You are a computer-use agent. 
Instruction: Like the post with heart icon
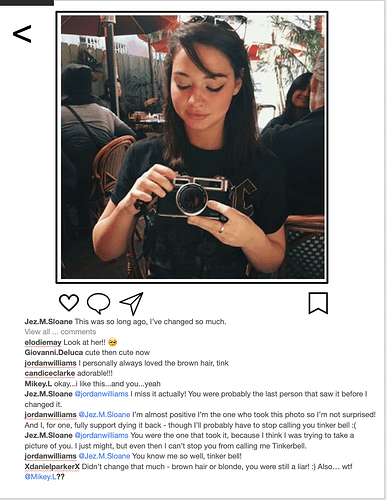[69, 303]
